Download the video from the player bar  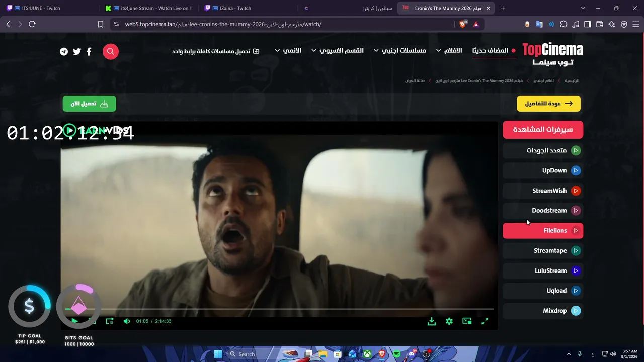432,321
